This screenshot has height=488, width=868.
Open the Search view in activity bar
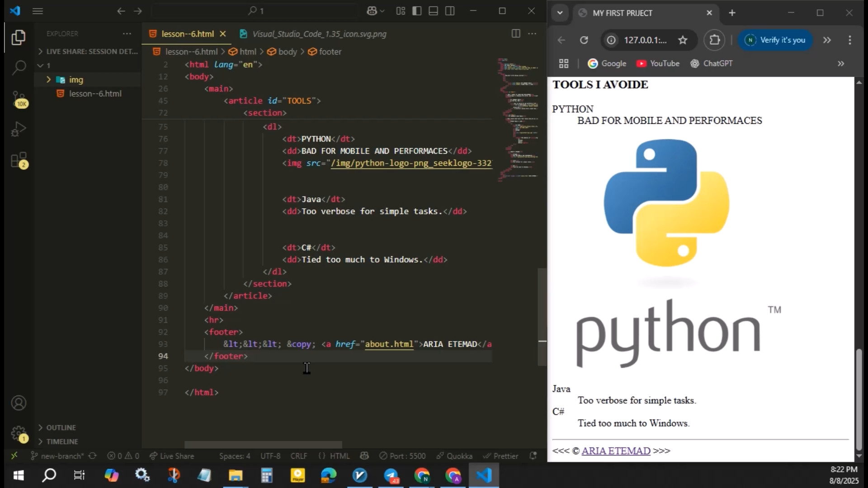[x=19, y=68]
